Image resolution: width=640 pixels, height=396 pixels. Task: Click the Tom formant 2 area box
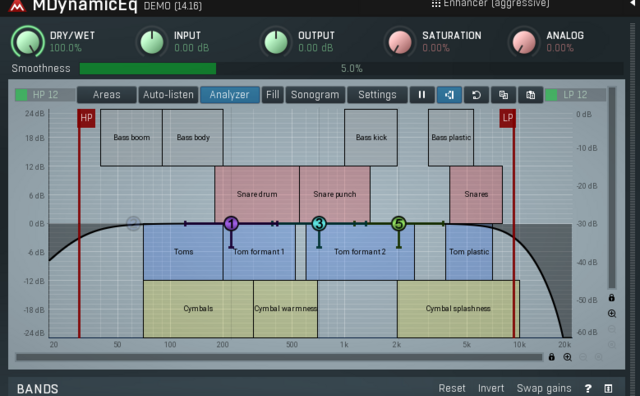[360, 252]
